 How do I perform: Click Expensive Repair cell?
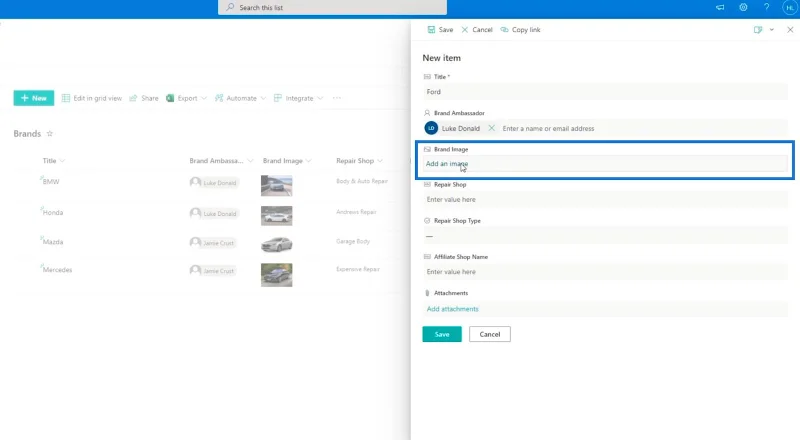(358, 269)
